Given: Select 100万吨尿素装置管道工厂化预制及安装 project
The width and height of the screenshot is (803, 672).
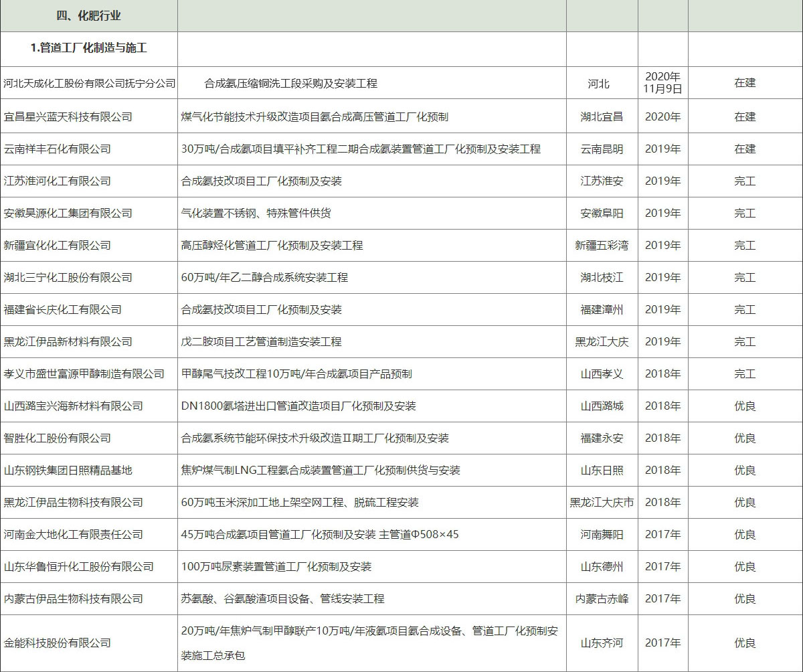Looking at the screenshot, I should point(276,566).
